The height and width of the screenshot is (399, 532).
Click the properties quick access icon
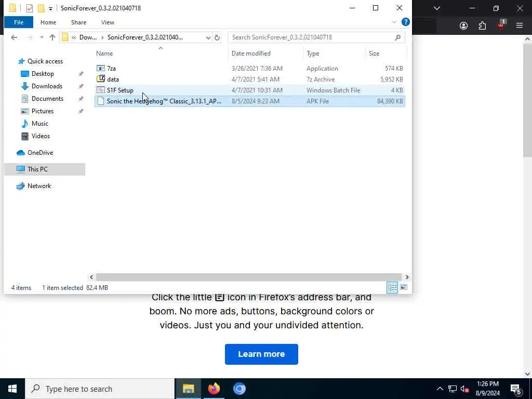[x=30, y=8]
